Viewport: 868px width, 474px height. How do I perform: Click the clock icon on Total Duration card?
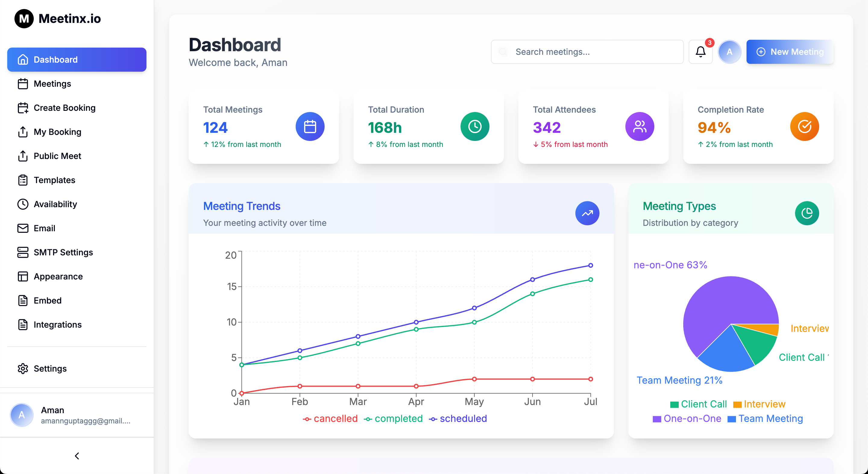point(475,126)
